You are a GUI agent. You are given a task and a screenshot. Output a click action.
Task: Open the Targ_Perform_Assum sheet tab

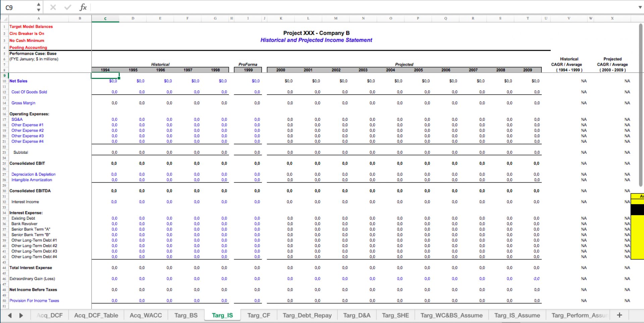tap(579, 315)
